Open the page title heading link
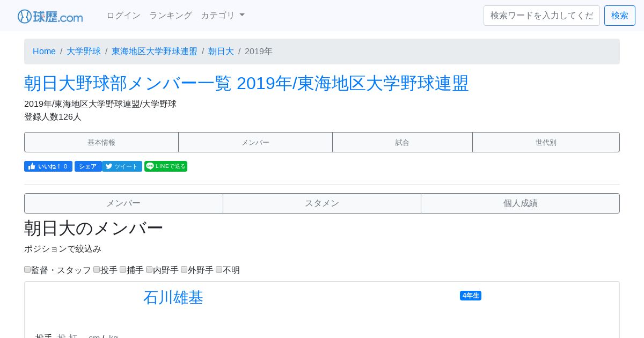 point(246,83)
